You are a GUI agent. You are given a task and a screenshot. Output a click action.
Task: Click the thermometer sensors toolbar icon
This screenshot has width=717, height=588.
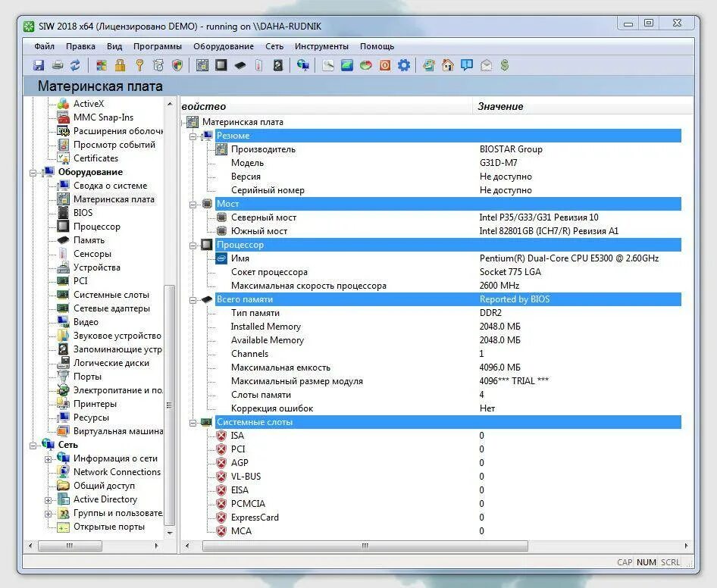258,65
